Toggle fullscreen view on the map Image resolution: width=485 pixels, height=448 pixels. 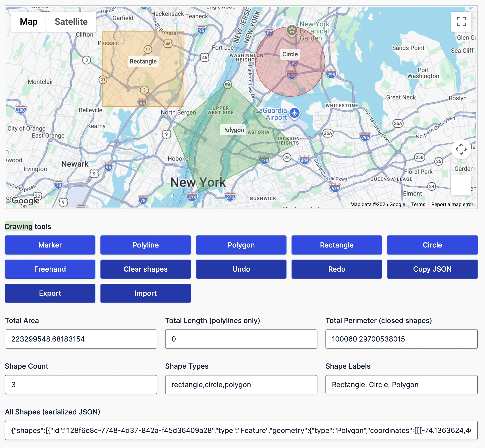[461, 21]
